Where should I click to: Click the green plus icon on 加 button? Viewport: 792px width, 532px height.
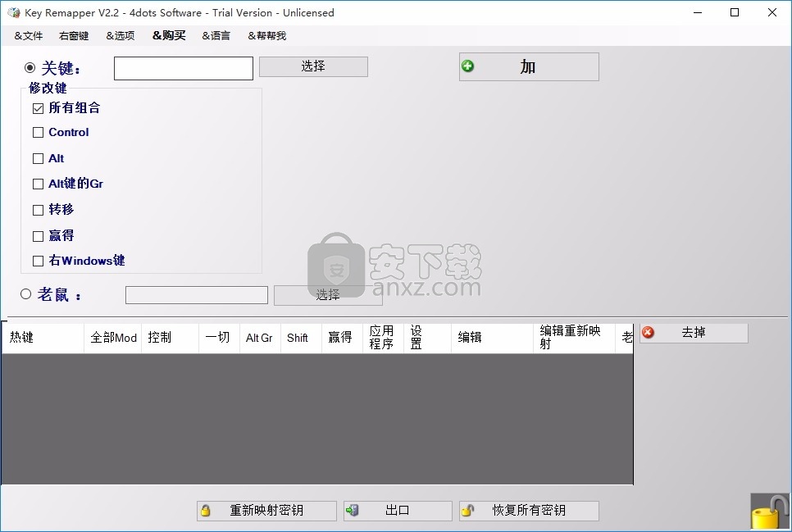[x=467, y=66]
